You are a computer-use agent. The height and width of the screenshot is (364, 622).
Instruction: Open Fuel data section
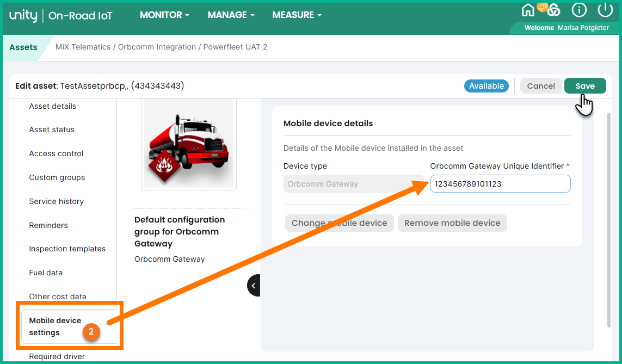(46, 273)
